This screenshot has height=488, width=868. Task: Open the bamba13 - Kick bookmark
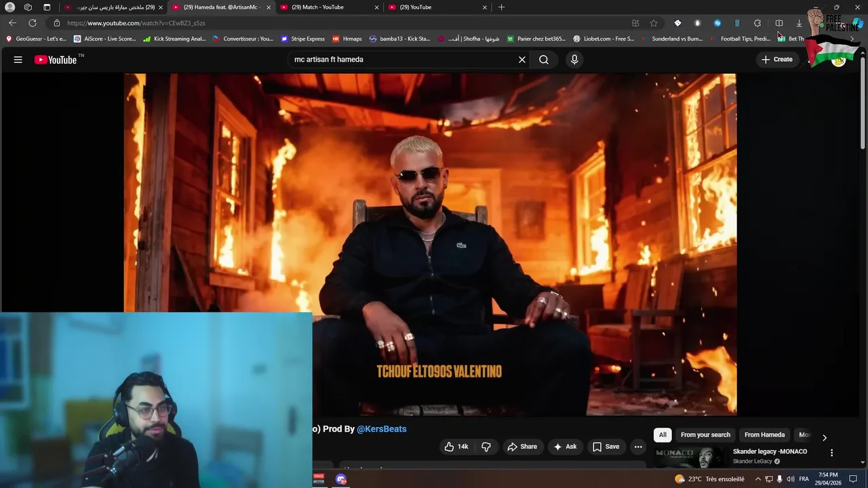pyautogui.click(x=399, y=39)
